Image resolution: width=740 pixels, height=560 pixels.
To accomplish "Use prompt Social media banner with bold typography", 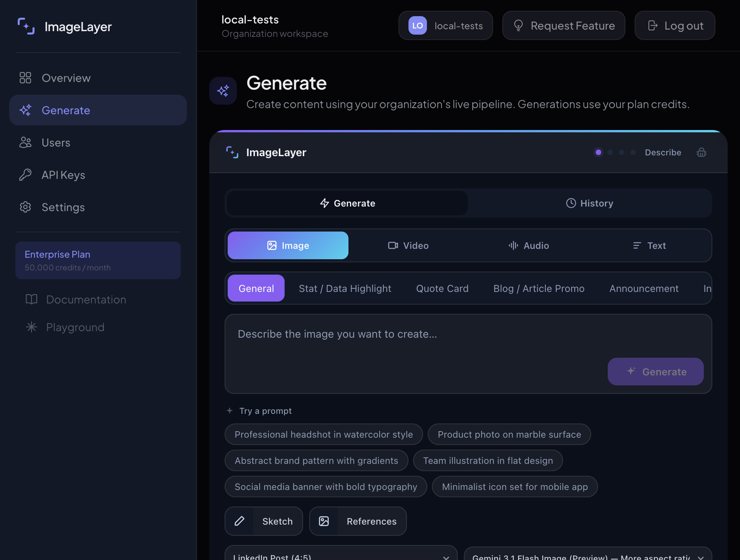I will [x=326, y=487].
